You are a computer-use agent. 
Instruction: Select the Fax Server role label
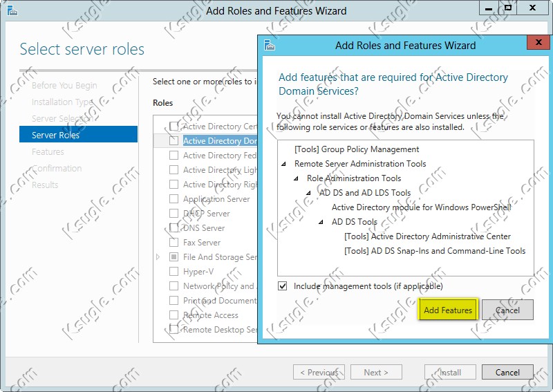[x=202, y=243]
